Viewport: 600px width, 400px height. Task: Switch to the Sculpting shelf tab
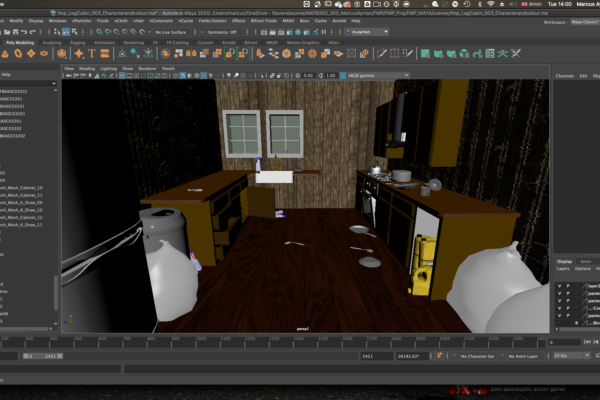[52, 42]
